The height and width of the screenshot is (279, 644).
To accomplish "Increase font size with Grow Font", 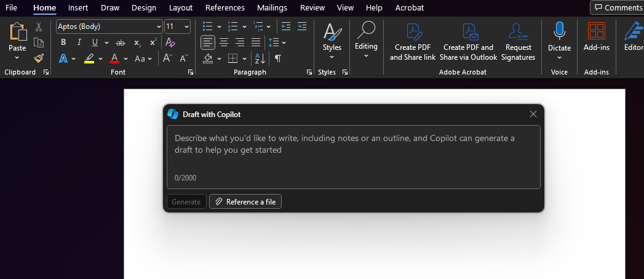I will [167, 58].
